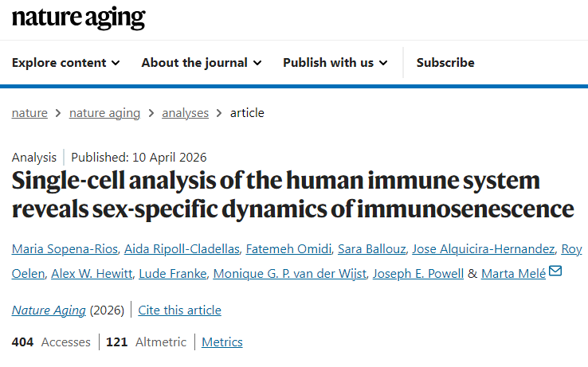Open author Maria Sopena-Rios's details
The height and width of the screenshot is (367, 588).
click(x=64, y=250)
